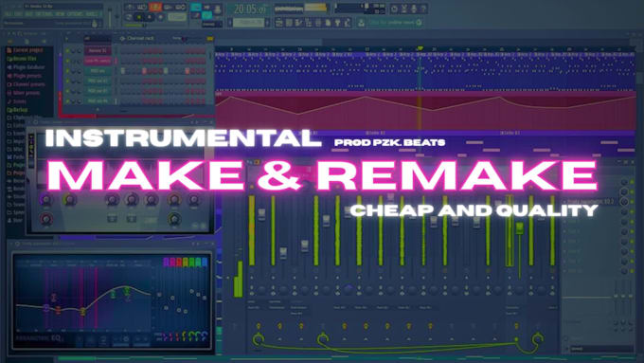Click the orange highlighted recording option icon
This screenshot has width=644, height=363.
pos(155,7)
